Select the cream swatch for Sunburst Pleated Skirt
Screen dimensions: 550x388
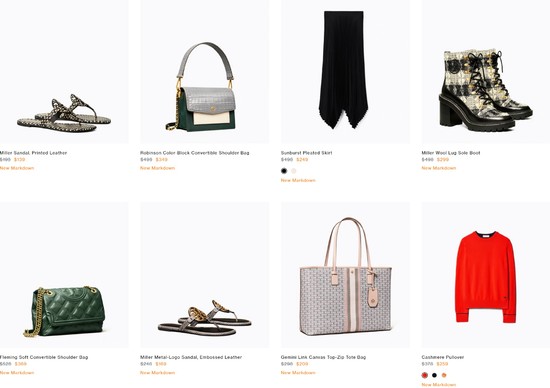point(294,171)
